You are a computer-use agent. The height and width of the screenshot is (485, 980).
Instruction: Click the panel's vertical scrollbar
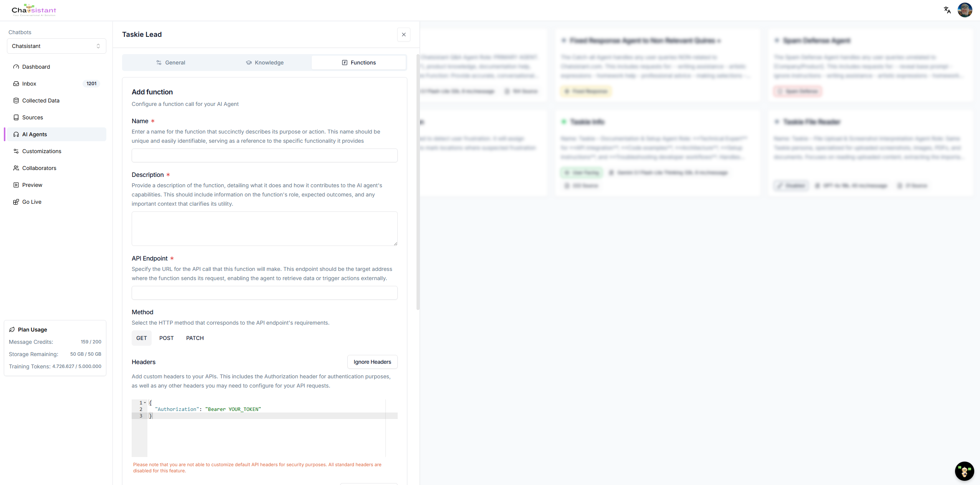point(418,182)
